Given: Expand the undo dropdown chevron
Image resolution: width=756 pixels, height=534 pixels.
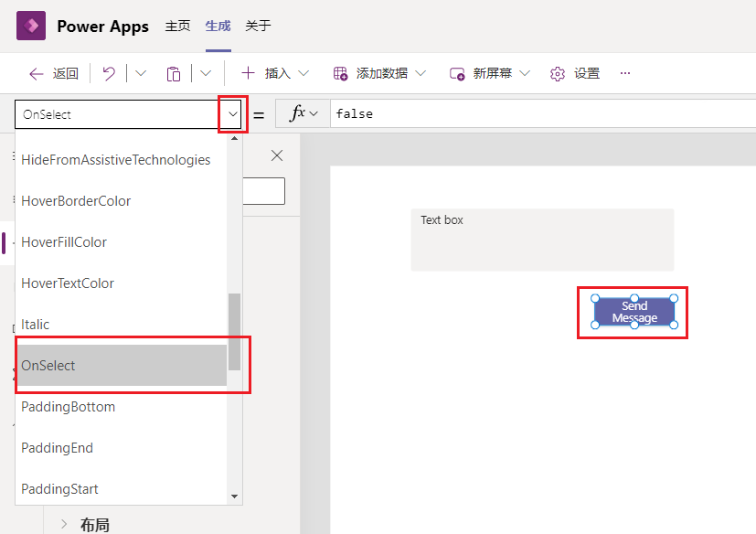Looking at the screenshot, I should pos(141,73).
